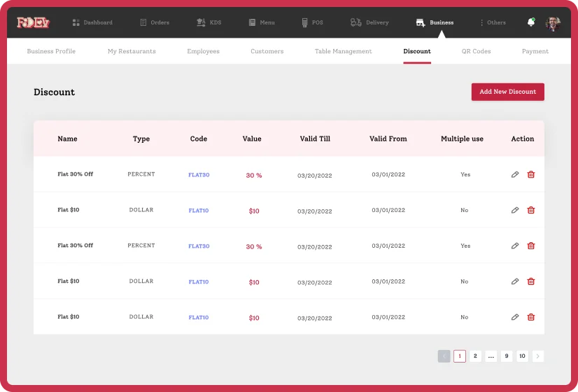The image size is (578, 392).
Task: Go to page 2 in pagination
Action: [475, 356]
